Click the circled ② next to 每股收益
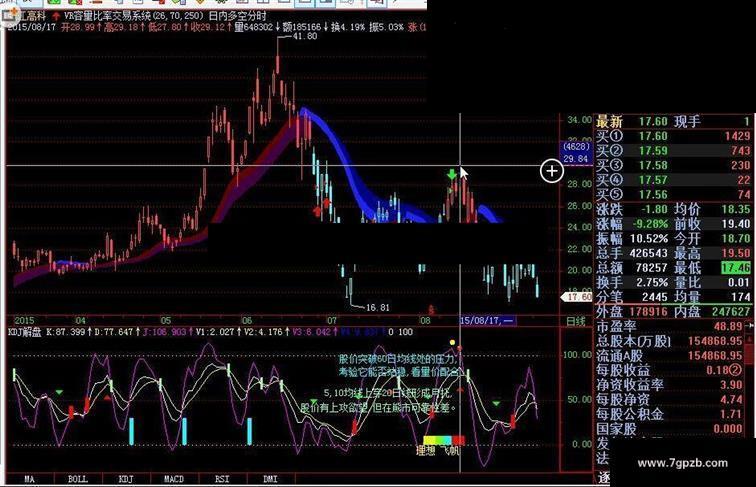Screen dimensions: 756x487 pyautogui.click(x=736, y=370)
